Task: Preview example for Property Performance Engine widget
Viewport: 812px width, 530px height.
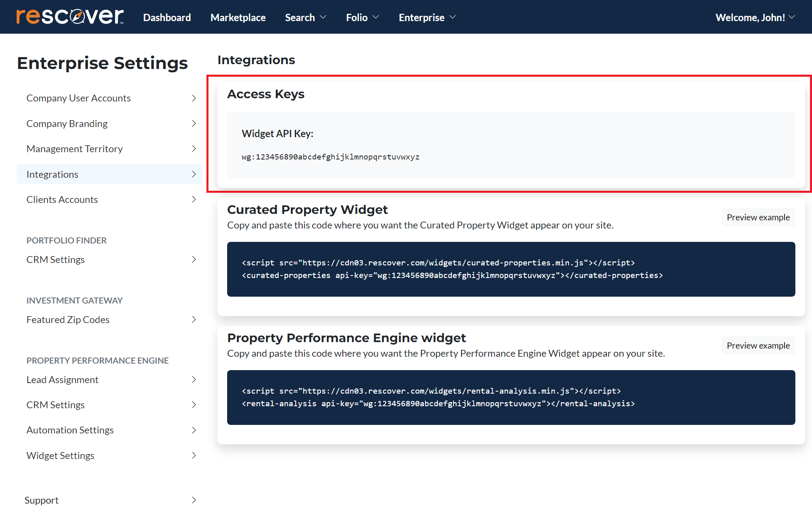Action: [x=758, y=345]
